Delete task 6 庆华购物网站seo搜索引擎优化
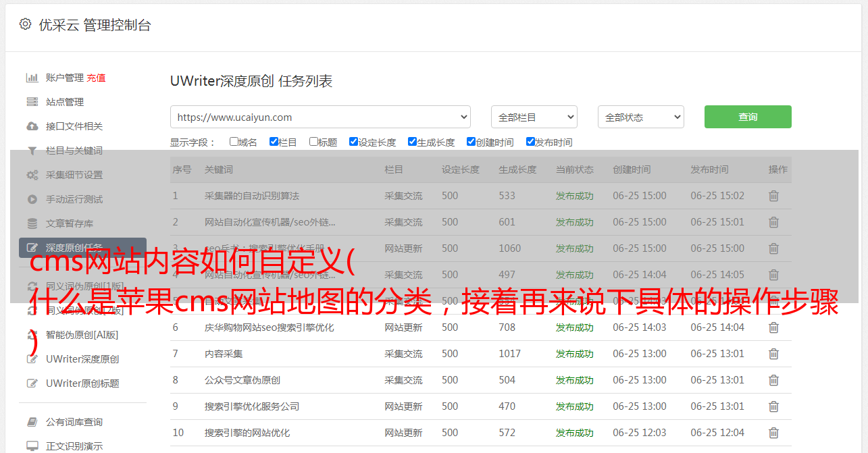 (774, 327)
